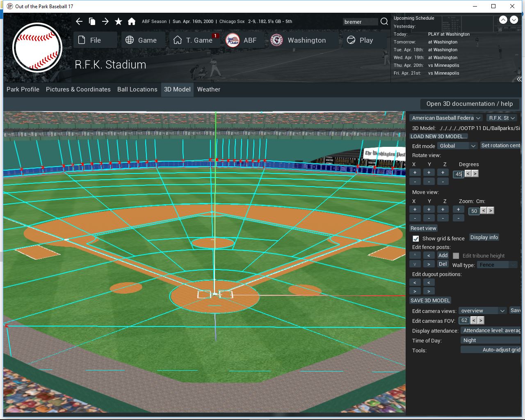Viewport: 525px width, 420px height.
Task: Click the Reset view button
Action: pyautogui.click(x=423, y=228)
